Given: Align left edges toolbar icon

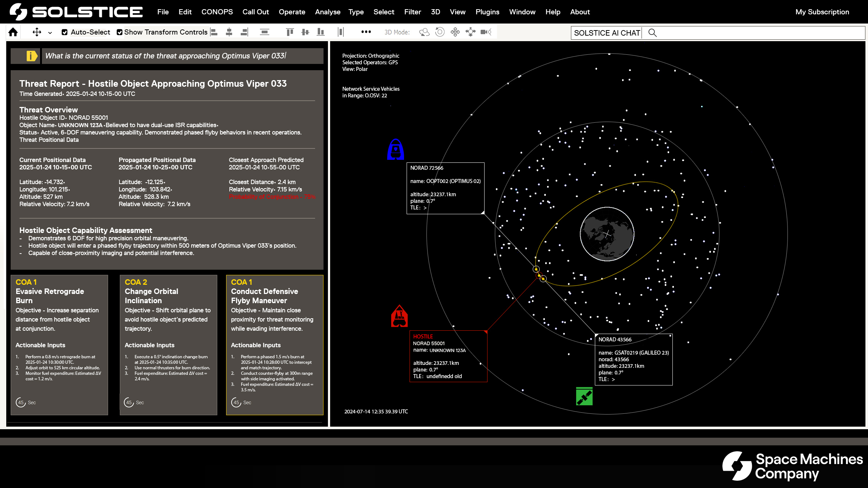Looking at the screenshot, I should 214,32.
